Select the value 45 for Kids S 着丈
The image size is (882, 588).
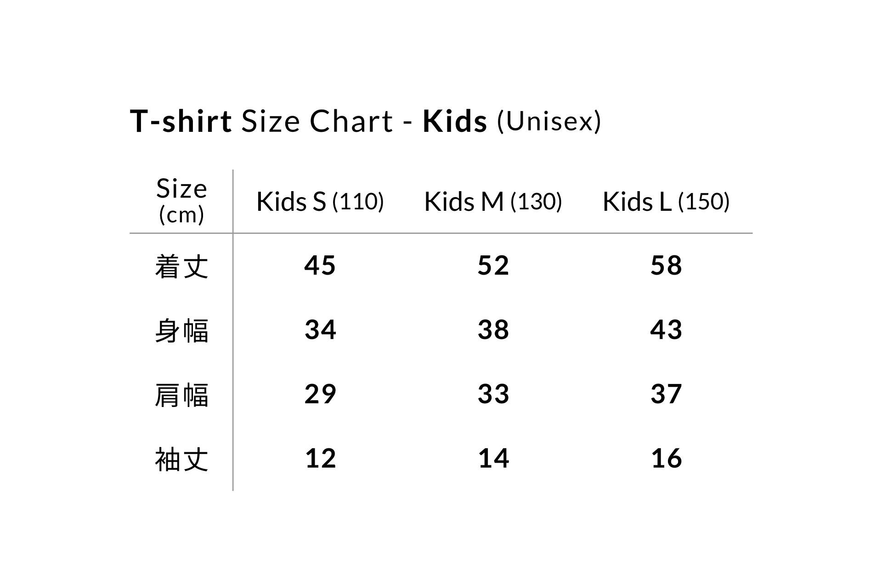click(320, 266)
